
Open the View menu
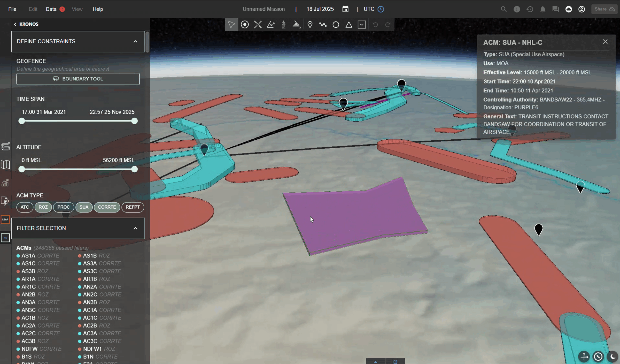point(77,9)
